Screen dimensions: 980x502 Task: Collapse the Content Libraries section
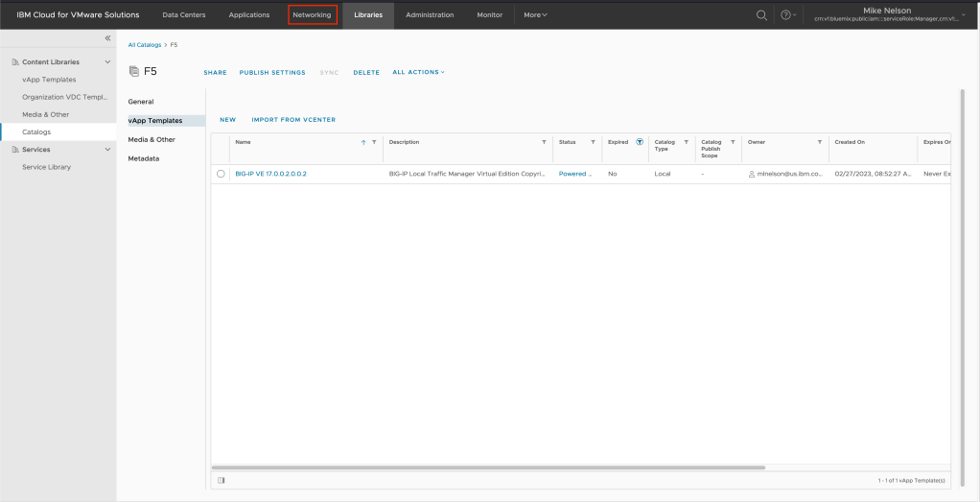pyautogui.click(x=107, y=61)
